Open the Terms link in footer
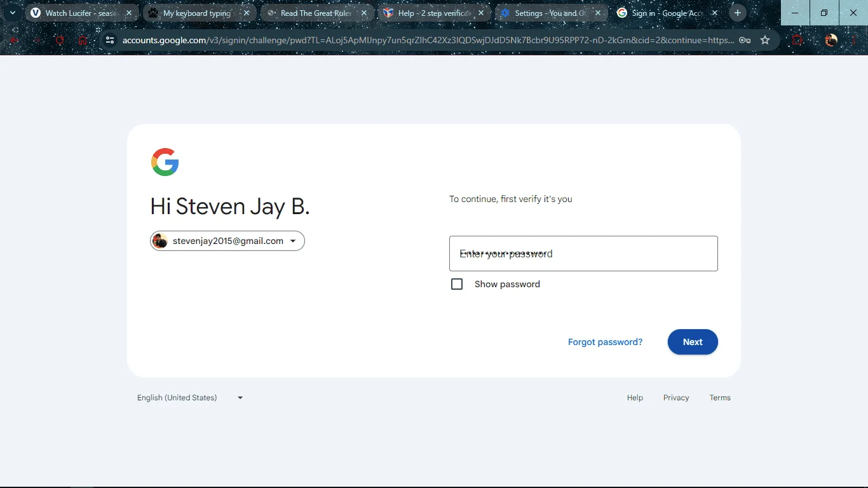This screenshot has height=488, width=868. [720, 398]
